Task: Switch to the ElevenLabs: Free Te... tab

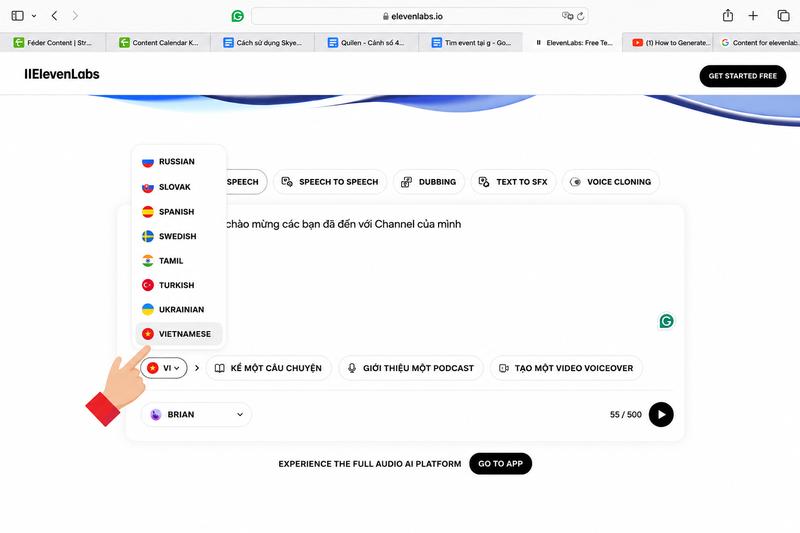Action: (572, 43)
